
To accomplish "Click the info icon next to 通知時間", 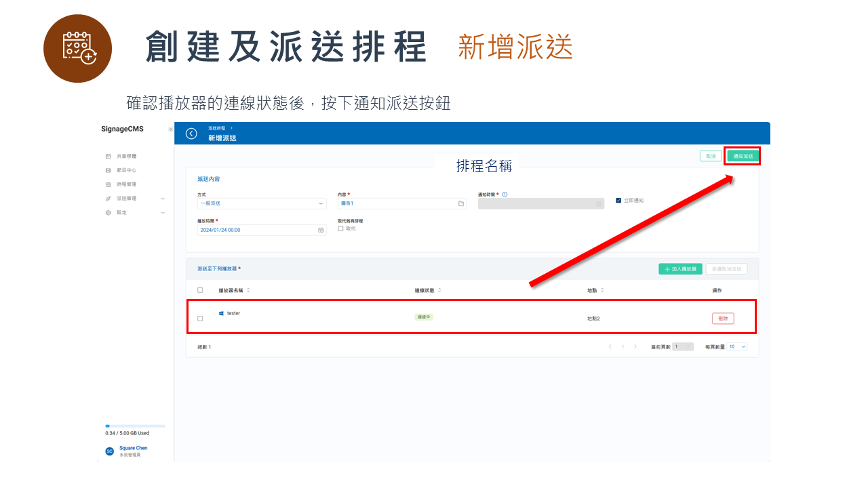I will [x=505, y=195].
